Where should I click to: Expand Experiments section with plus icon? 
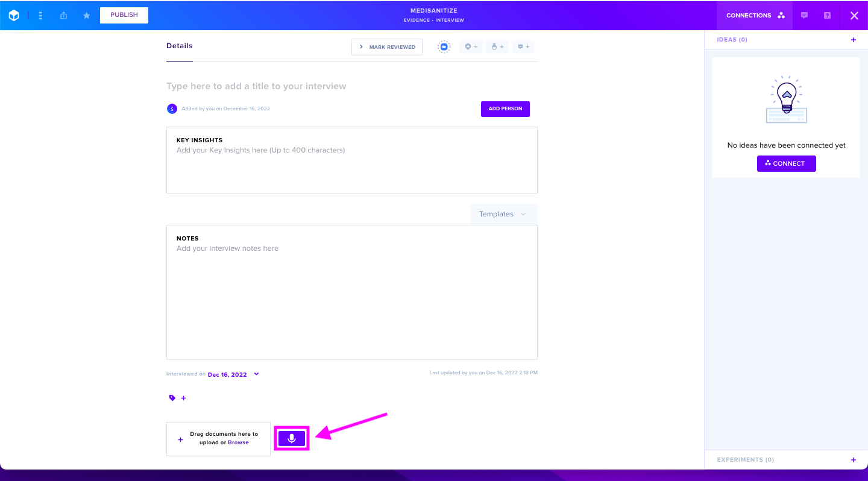click(x=854, y=460)
